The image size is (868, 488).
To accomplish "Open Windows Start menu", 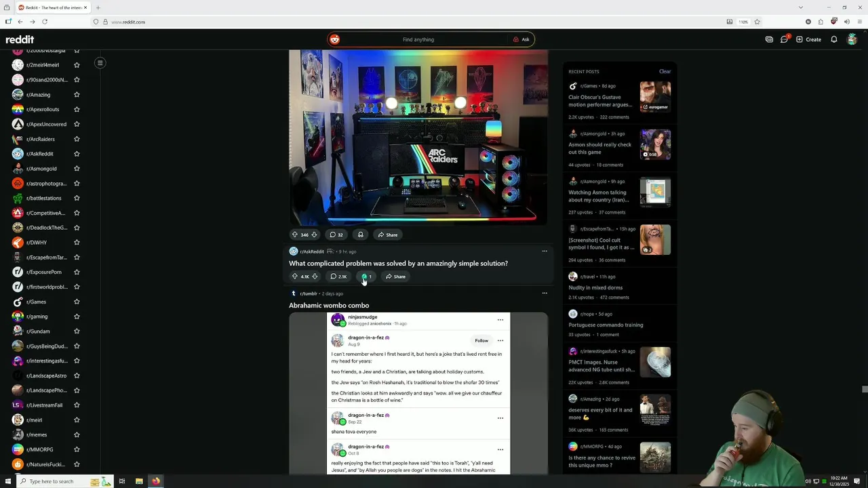I will coord(8,481).
